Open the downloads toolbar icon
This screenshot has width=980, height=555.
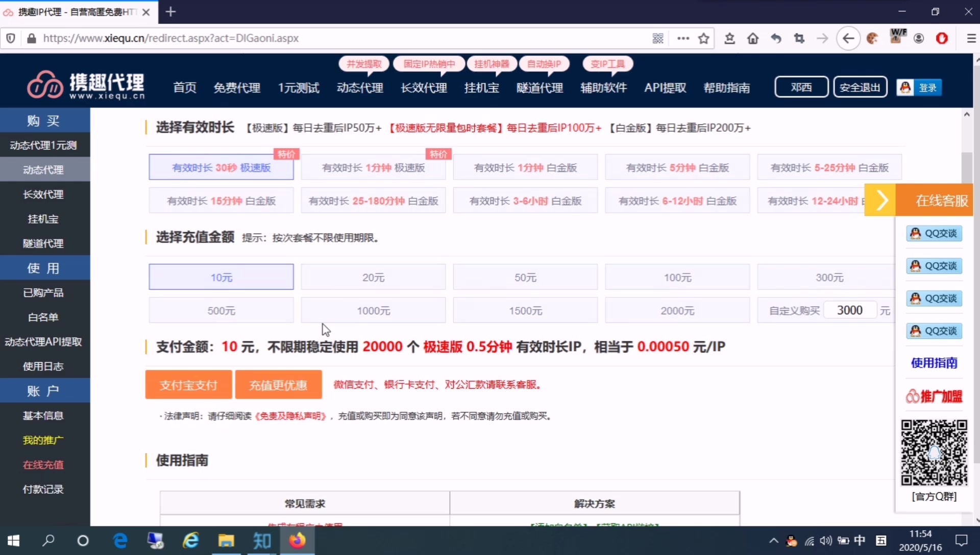point(730,38)
